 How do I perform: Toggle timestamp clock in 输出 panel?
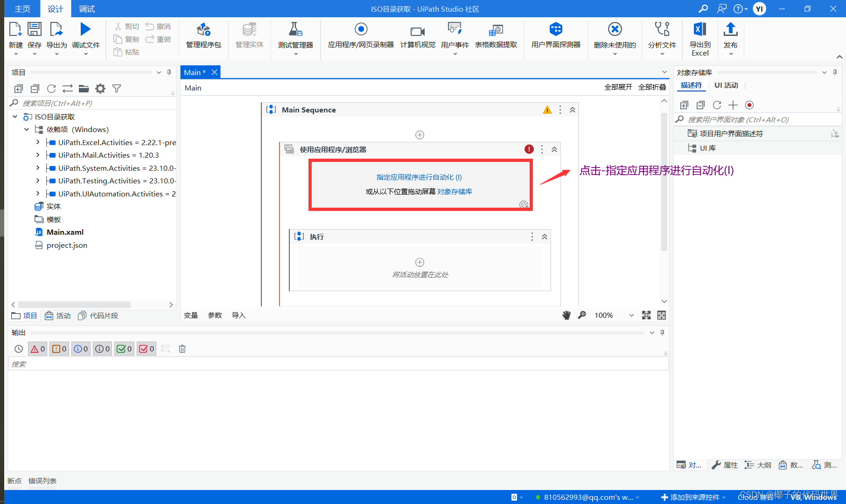19,349
